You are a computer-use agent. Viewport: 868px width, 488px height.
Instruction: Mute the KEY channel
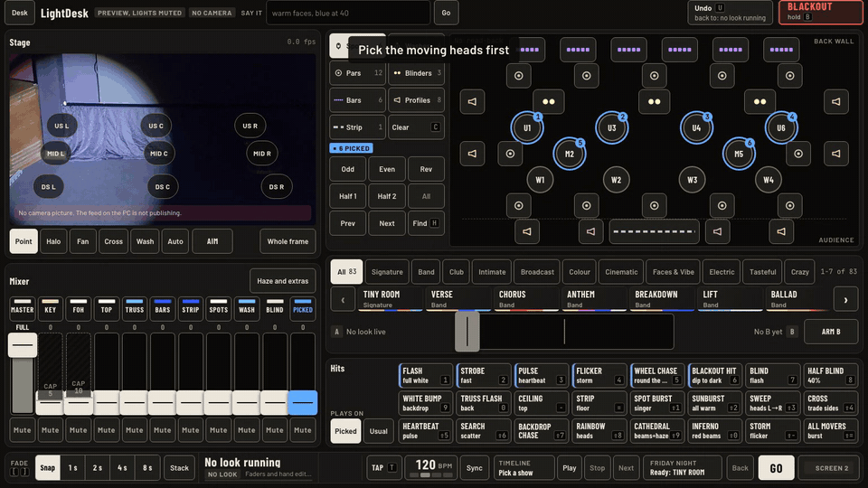coord(50,430)
